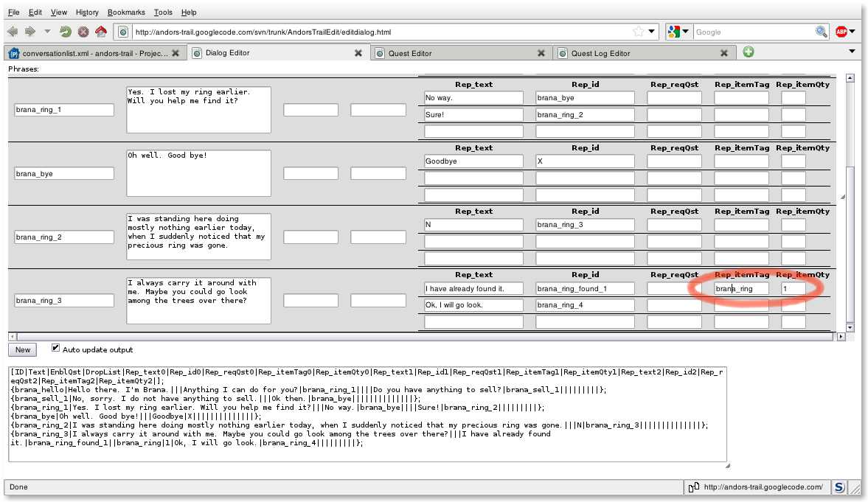Toggle Auto update output checkbox

tap(55, 348)
